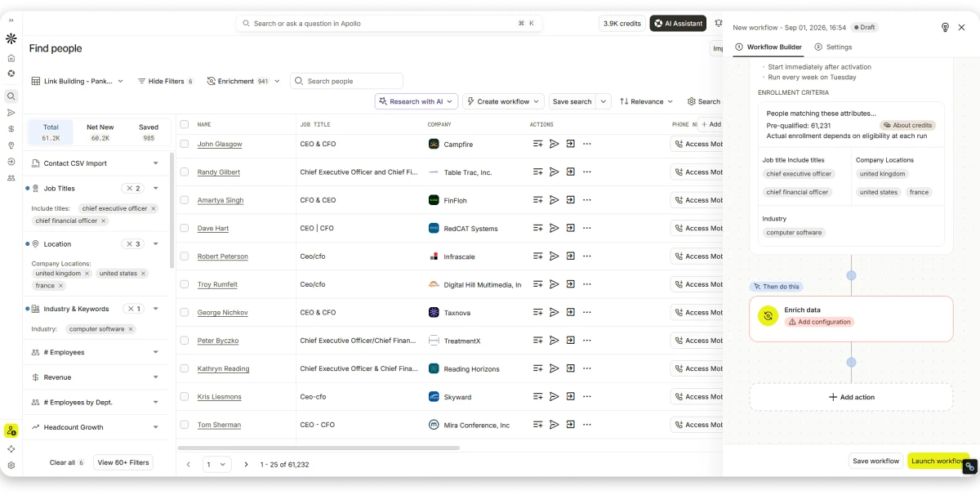Switch to Workflow Builder tab
This screenshot has width=980, height=495.
click(x=768, y=47)
